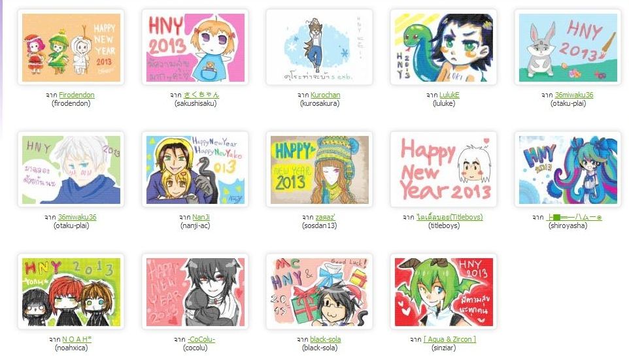Open the [ Aqua & Zircon ] link

(x=450, y=339)
